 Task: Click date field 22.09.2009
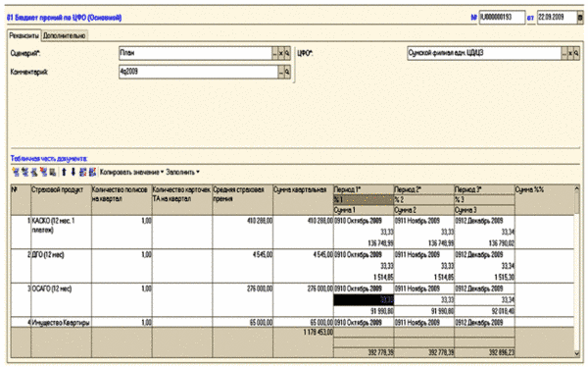pos(558,18)
